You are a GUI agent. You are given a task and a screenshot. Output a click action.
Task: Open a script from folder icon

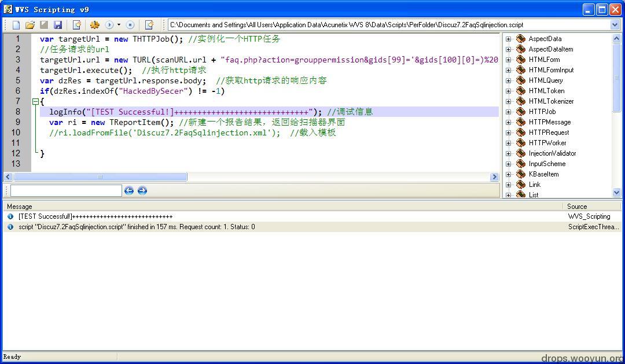30,25
